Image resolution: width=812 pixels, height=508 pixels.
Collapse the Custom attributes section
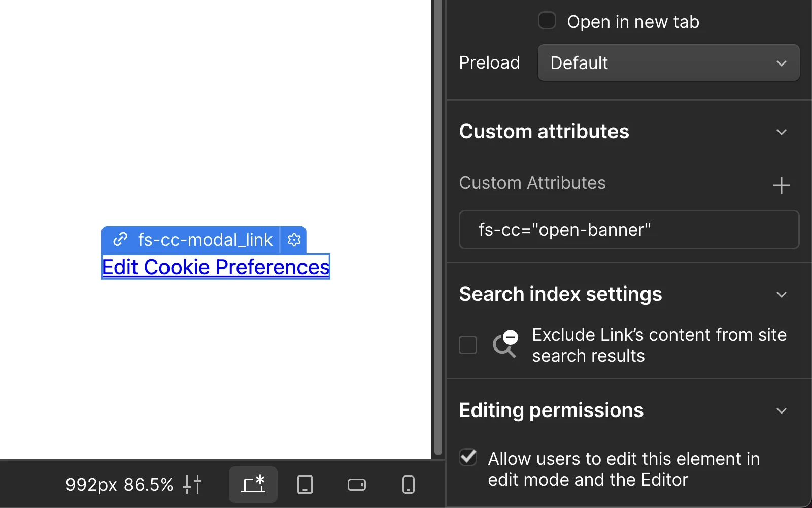[x=781, y=132]
